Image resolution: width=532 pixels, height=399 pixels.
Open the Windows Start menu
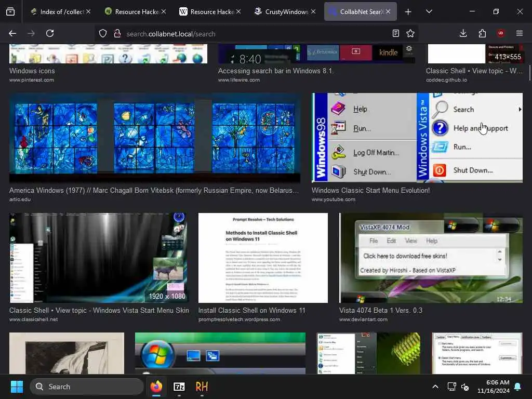[17, 387]
